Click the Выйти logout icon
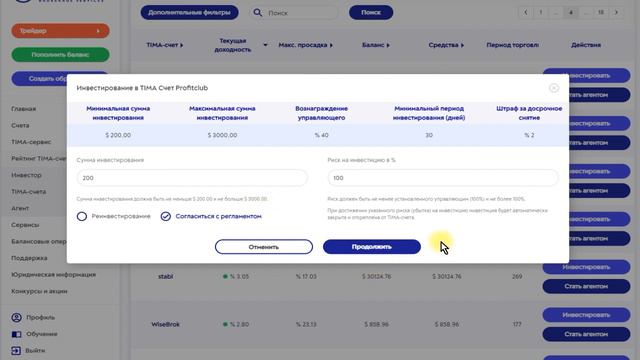 (x=16, y=350)
